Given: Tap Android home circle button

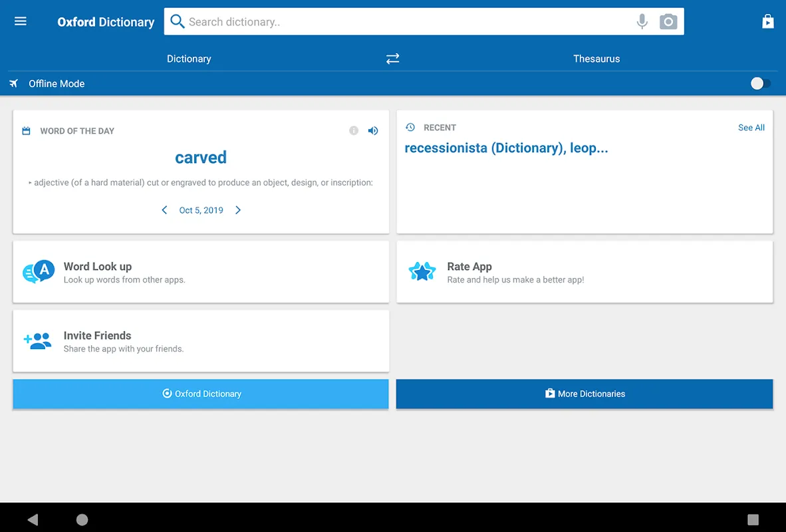Looking at the screenshot, I should click(82, 519).
